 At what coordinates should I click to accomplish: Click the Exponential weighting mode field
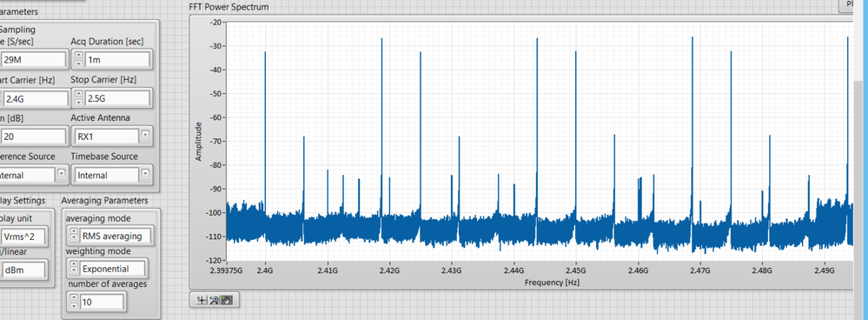(112, 269)
